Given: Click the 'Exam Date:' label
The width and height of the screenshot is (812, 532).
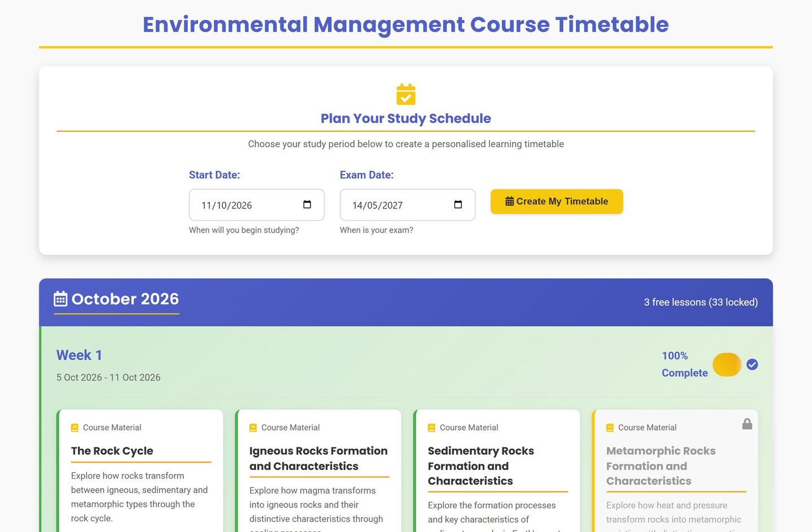Looking at the screenshot, I should tap(367, 175).
